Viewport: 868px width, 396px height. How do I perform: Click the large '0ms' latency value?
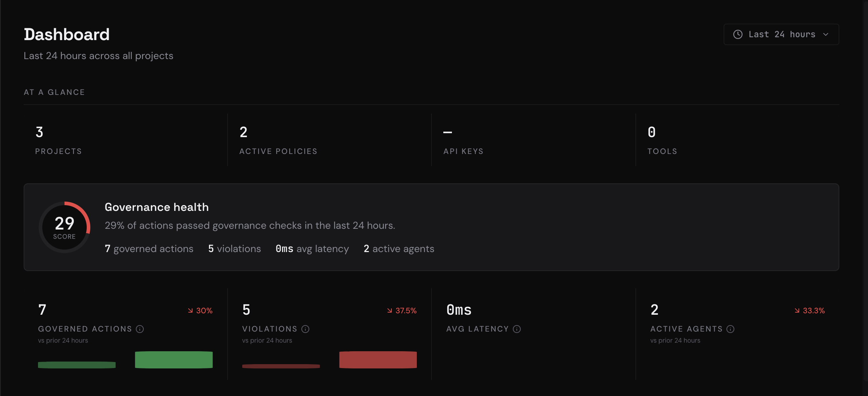coord(459,310)
